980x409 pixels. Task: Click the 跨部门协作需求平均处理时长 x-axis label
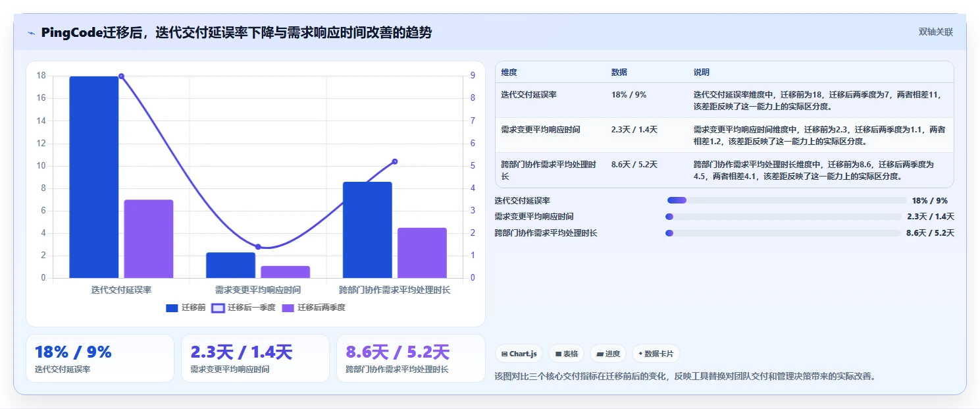point(395,290)
